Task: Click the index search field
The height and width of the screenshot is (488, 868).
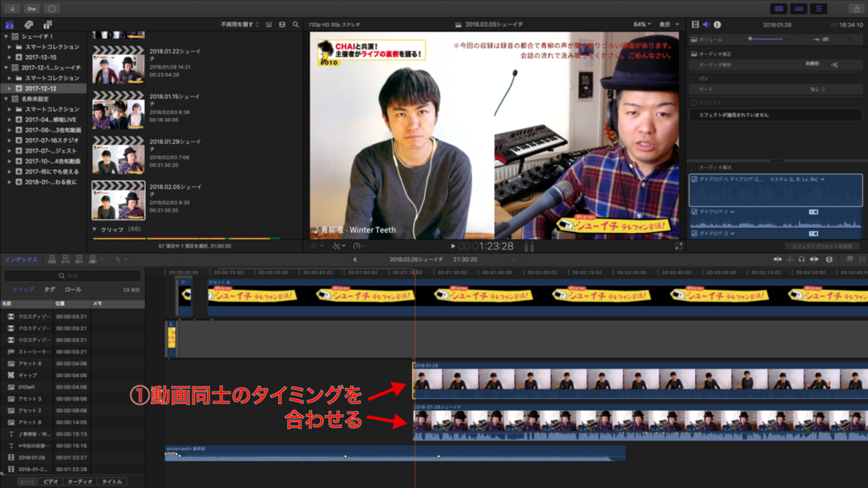Action: click(x=73, y=275)
